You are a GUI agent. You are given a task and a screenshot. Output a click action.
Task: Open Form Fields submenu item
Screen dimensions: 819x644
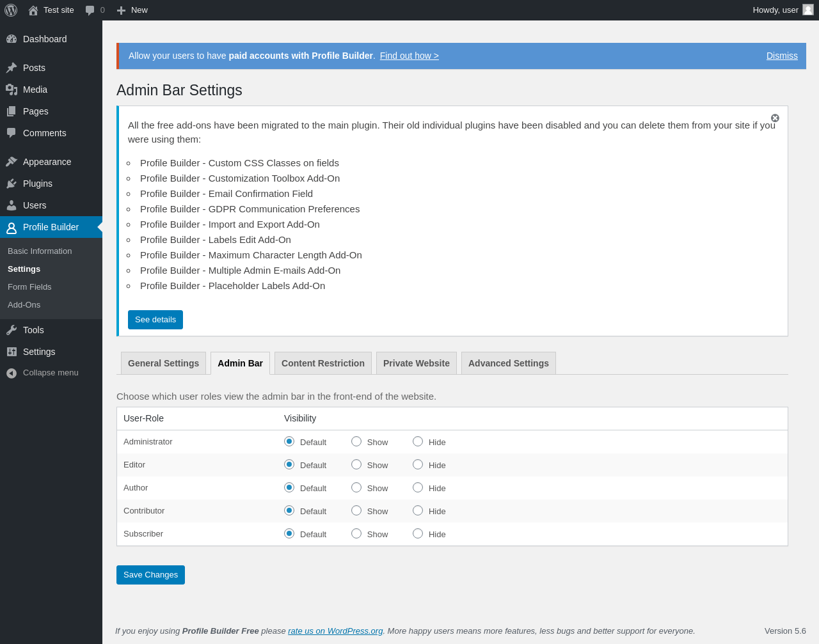click(x=29, y=287)
